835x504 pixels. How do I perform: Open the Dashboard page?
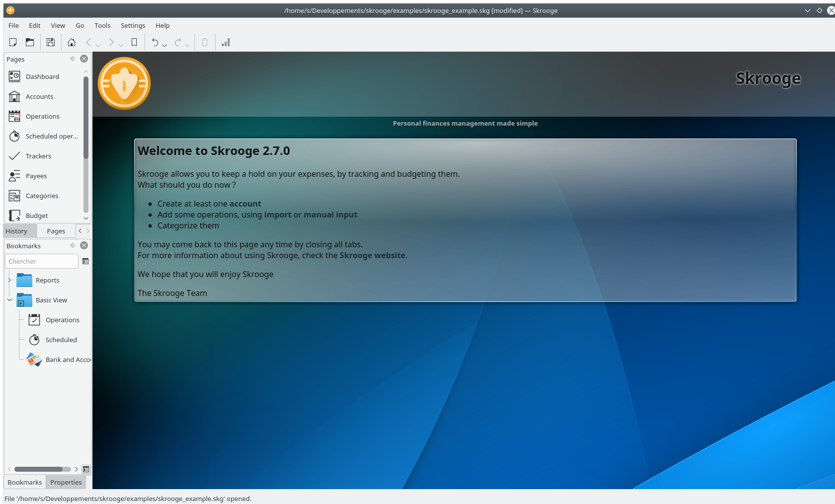pyautogui.click(x=42, y=76)
